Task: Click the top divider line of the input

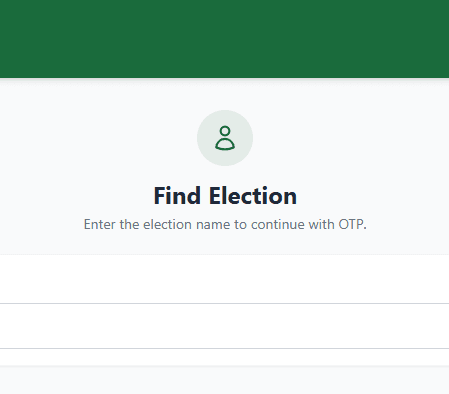Action: coord(224,303)
